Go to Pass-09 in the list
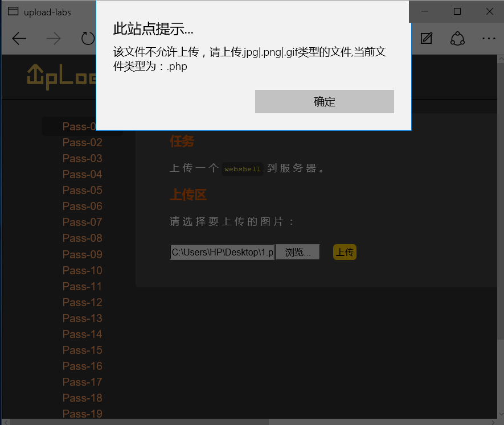The height and width of the screenshot is (425, 504). 83,254
